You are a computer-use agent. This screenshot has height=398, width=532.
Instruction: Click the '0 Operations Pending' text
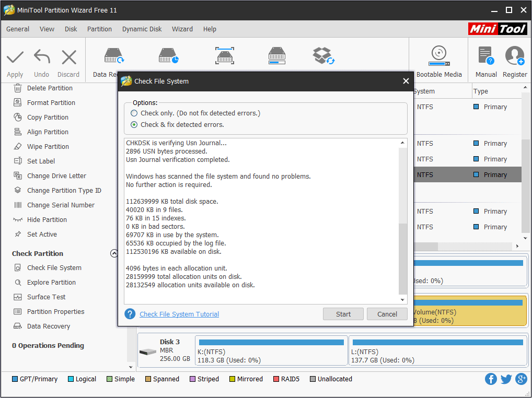coord(48,345)
